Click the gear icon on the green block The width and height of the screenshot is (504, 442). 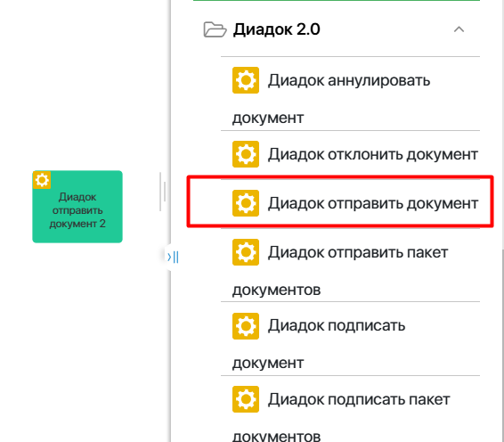pyautogui.click(x=42, y=180)
